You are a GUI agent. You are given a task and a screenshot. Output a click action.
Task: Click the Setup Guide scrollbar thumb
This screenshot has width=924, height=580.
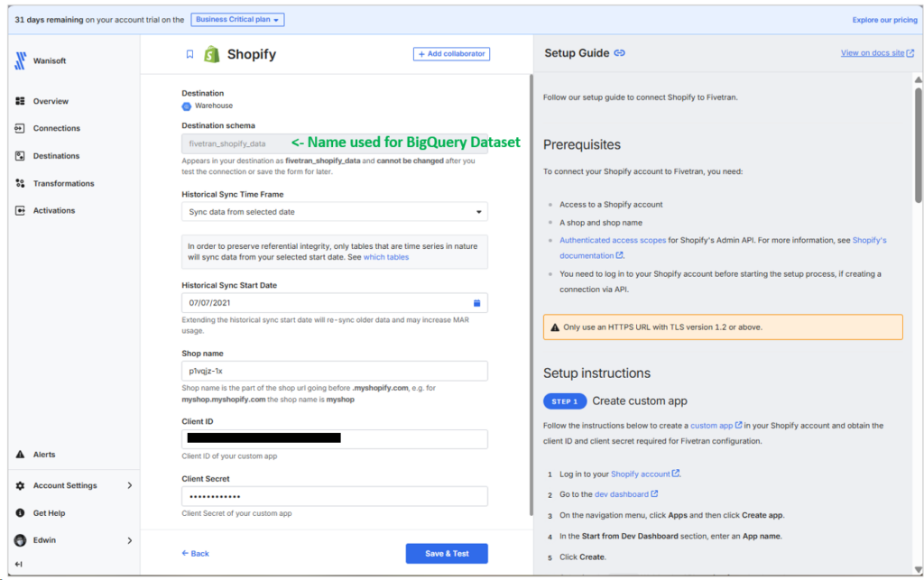(x=918, y=145)
